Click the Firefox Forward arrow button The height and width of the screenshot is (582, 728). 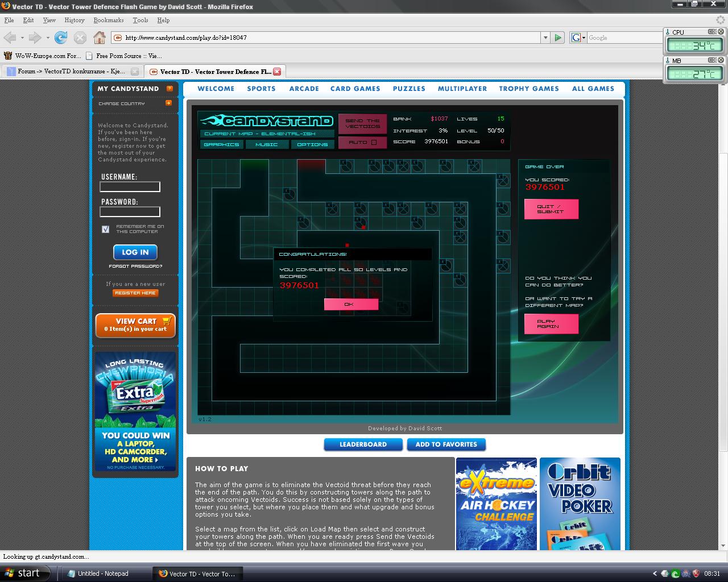click(x=35, y=38)
